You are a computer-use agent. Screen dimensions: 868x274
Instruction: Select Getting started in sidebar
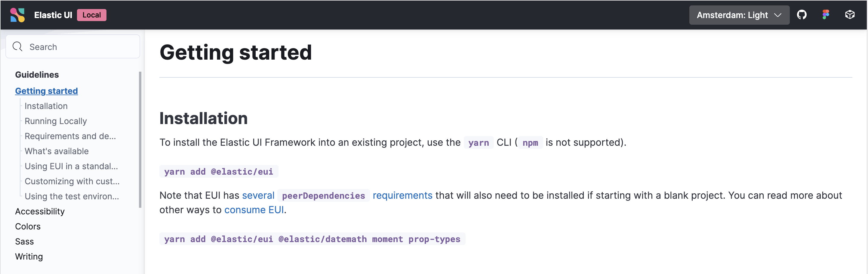[47, 91]
